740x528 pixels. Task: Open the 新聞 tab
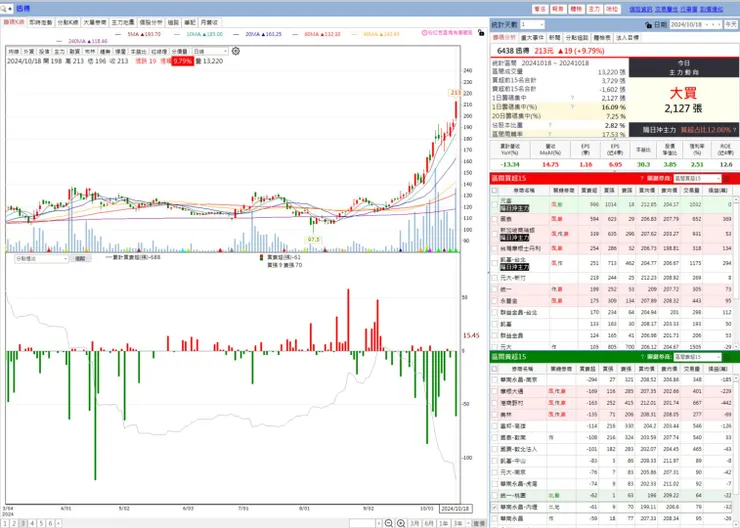pyautogui.click(x=555, y=37)
